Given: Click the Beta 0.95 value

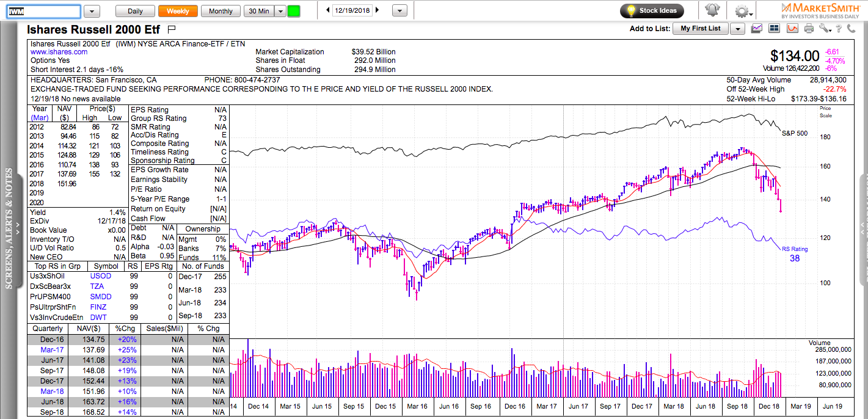Looking at the screenshot, I should click(x=166, y=256).
